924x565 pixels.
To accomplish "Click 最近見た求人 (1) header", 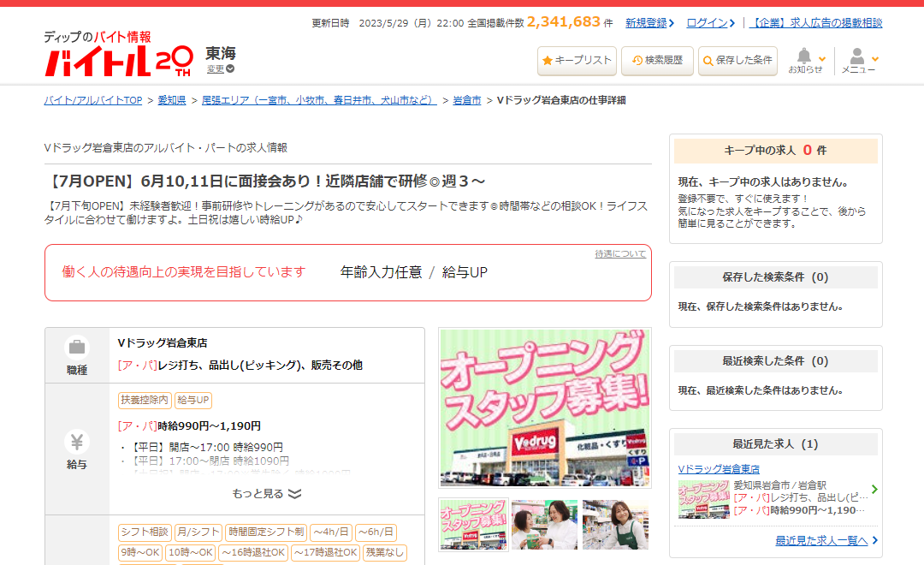I will [x=775, y=444].
